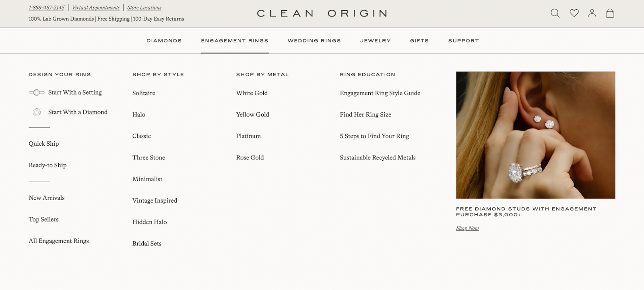Screen dimensions: 644x290
Task: Open the account profile icon
Action: click(x=592, y=13)
